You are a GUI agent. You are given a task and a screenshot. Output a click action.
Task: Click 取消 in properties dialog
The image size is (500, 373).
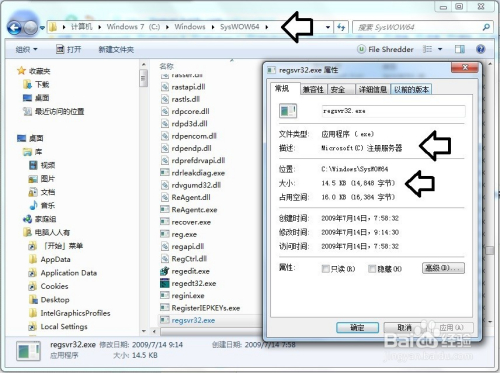coord(404,327)
